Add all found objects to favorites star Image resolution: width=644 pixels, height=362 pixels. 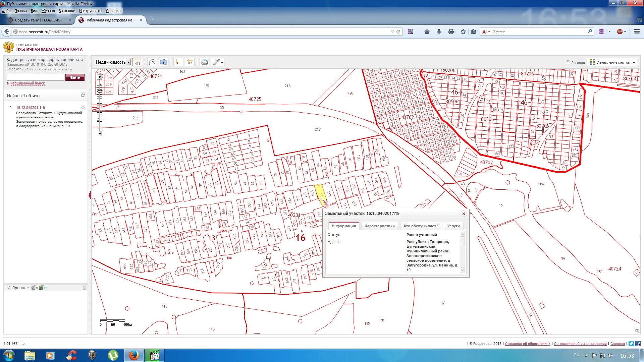click(x=83, y=96)
